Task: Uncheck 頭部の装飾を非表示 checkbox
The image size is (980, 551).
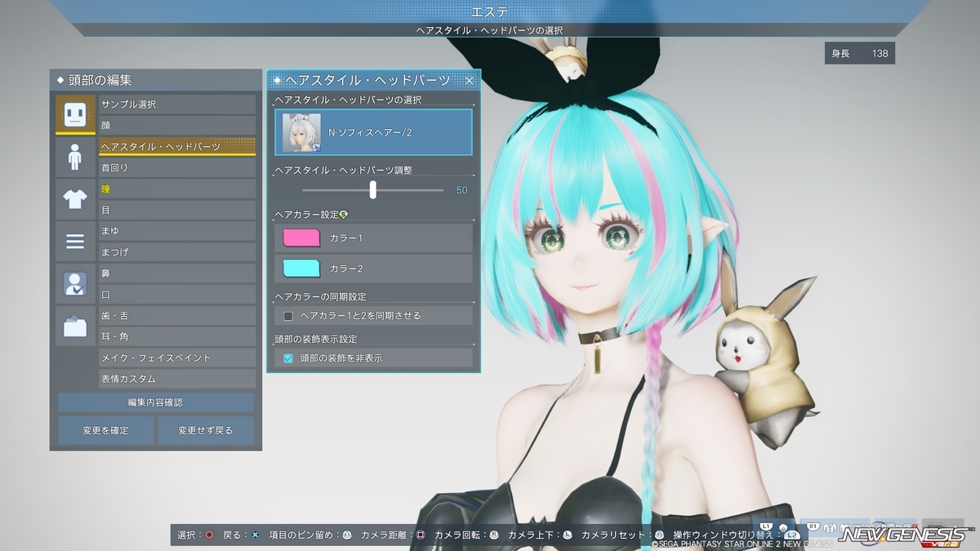Action: pyautogui.click(x=287, y=358)
